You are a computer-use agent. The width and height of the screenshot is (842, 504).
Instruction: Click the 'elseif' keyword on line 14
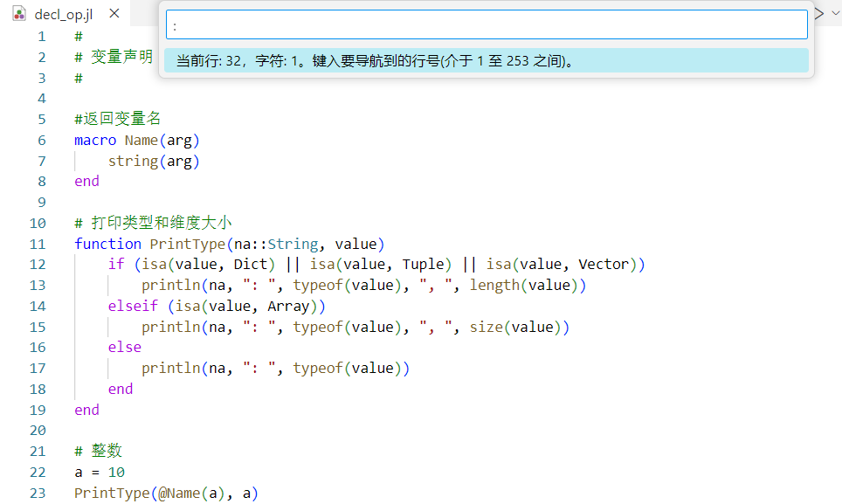coord(133,306)
